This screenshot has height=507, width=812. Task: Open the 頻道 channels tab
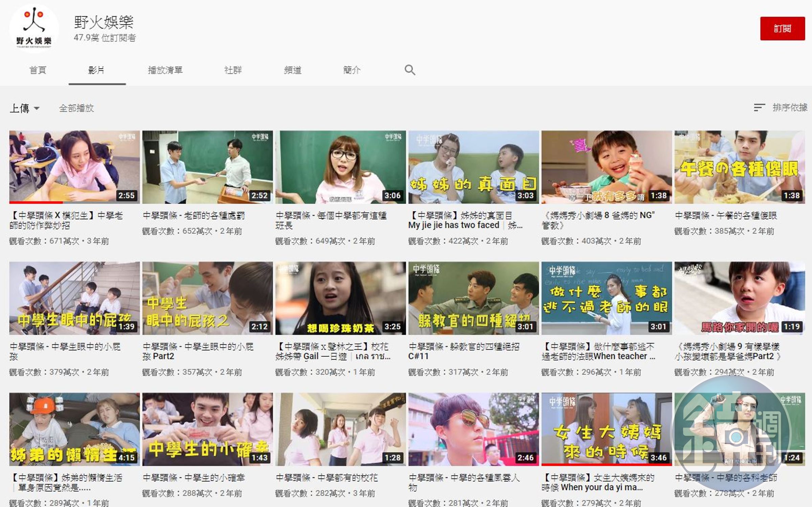coord(292,70)
